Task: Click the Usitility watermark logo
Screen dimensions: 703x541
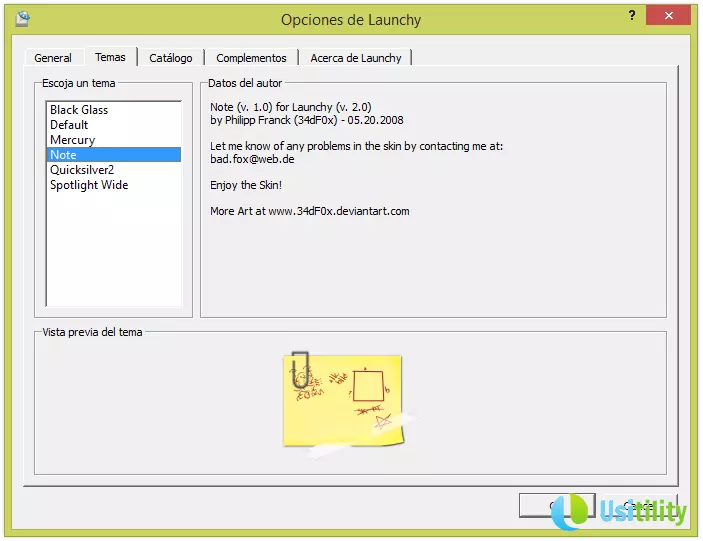Action: [619, 511]
